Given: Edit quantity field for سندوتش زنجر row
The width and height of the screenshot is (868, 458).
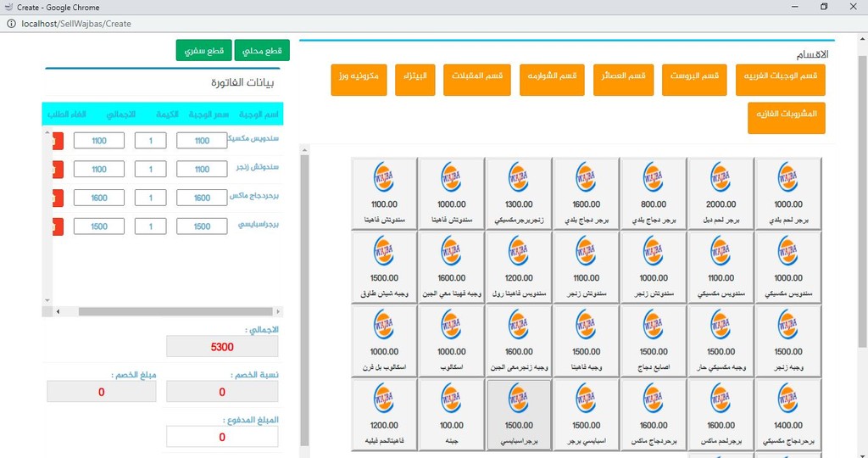Looking at the screenshot, I should (151, 169).
